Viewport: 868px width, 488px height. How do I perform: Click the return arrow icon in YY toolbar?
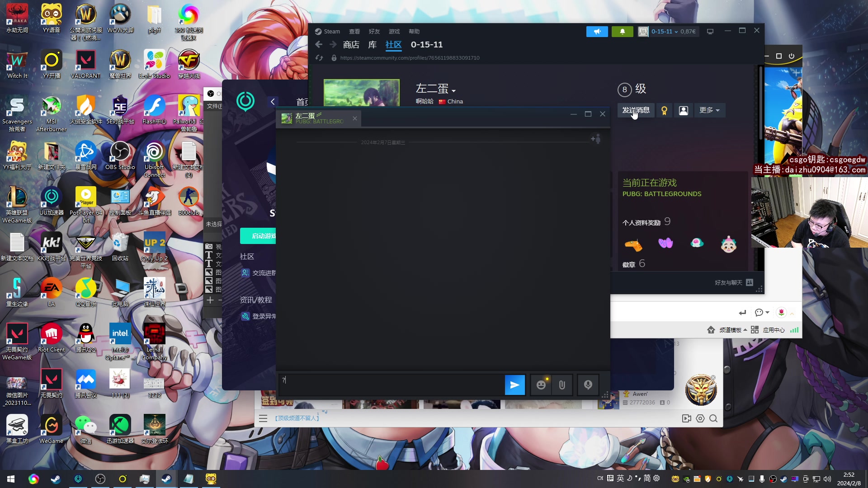(x=742, y=313)
